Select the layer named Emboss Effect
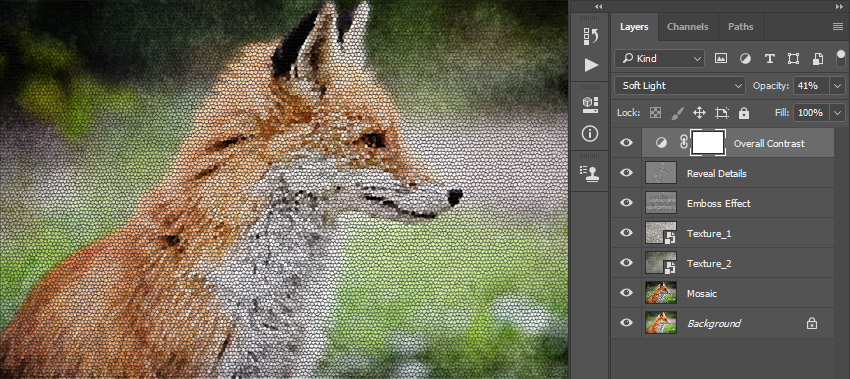850x379 pixels. pyautogui.click(x=718, y=203)
